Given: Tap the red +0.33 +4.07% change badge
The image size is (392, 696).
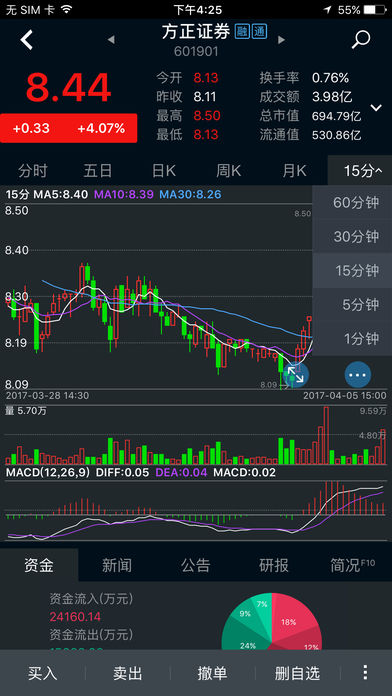Looking at the screenshot, I should point(68,129).
